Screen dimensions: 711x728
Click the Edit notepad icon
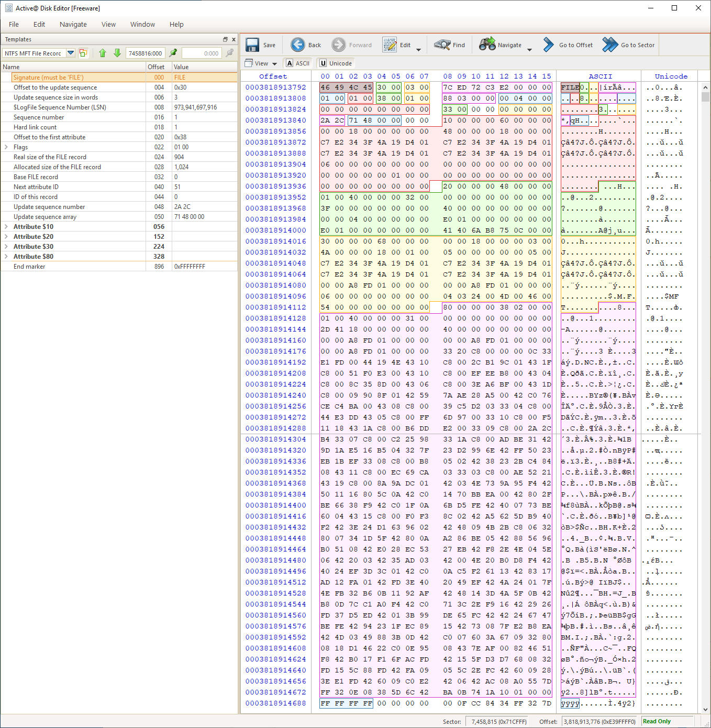(x=390, y=45)
